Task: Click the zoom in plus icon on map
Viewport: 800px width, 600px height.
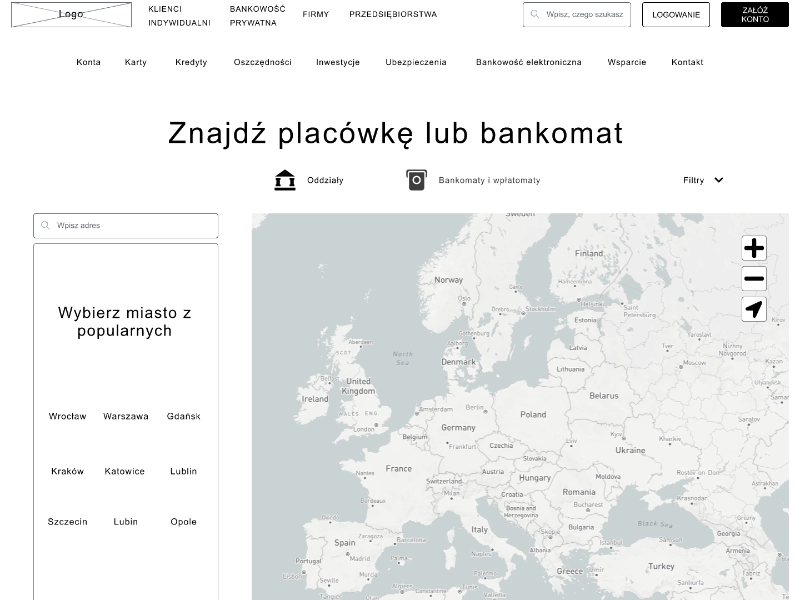Action: tap(754, 248)
